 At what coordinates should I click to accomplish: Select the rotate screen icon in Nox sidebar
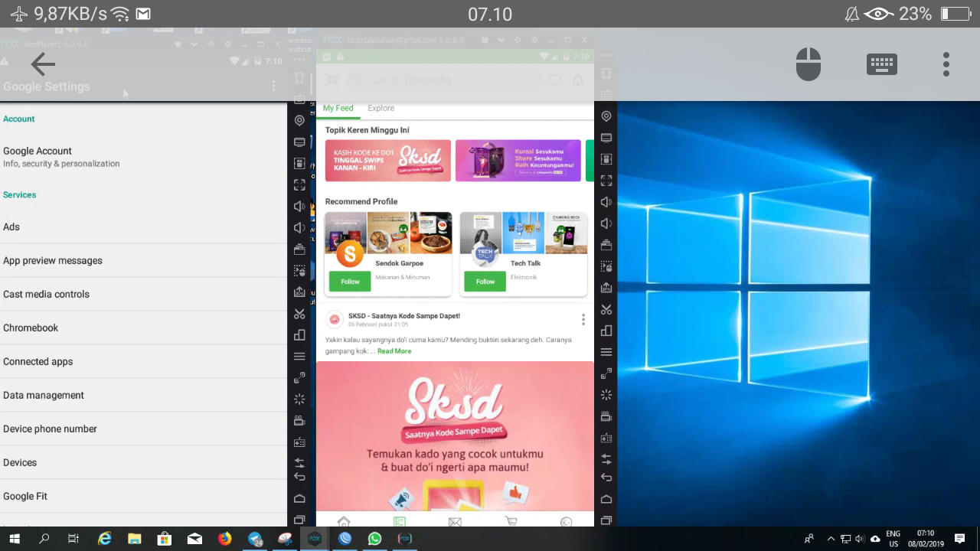[x=606, y=331]
